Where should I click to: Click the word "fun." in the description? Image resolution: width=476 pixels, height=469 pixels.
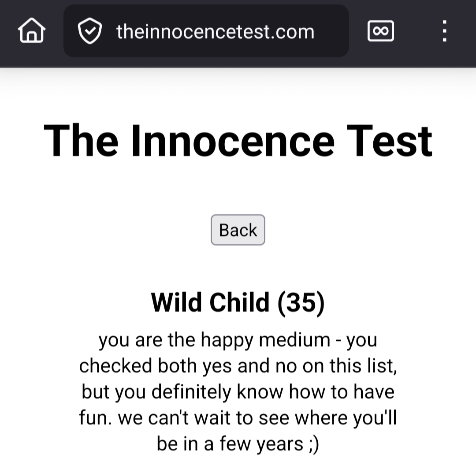tap(96, 418)
